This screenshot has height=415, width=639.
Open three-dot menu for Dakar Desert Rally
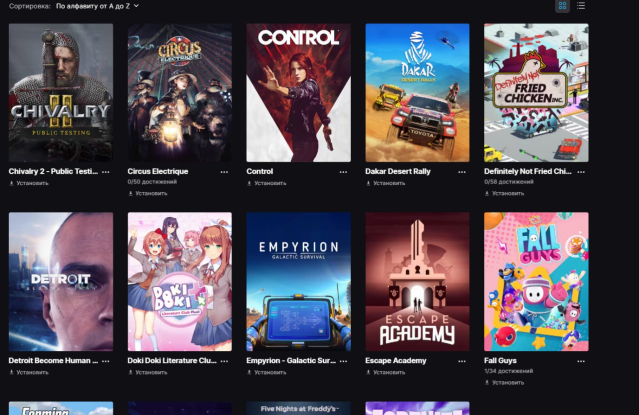462,172
